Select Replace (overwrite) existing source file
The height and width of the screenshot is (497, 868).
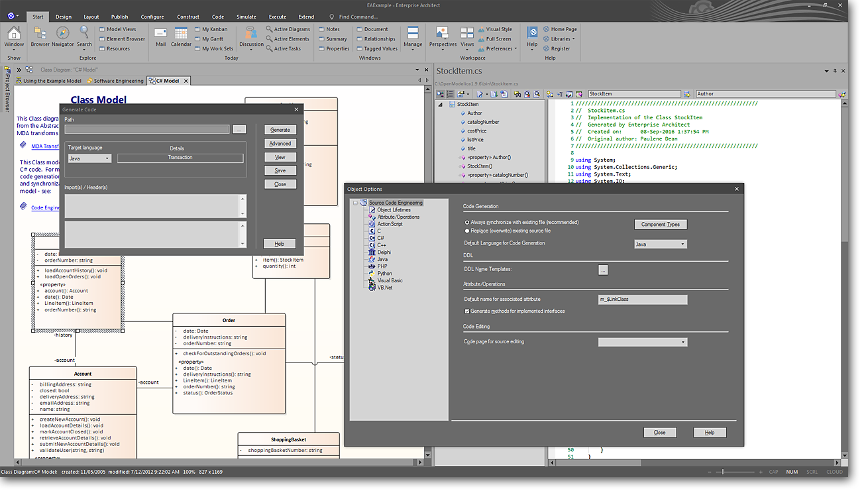(x=467, y=231)
